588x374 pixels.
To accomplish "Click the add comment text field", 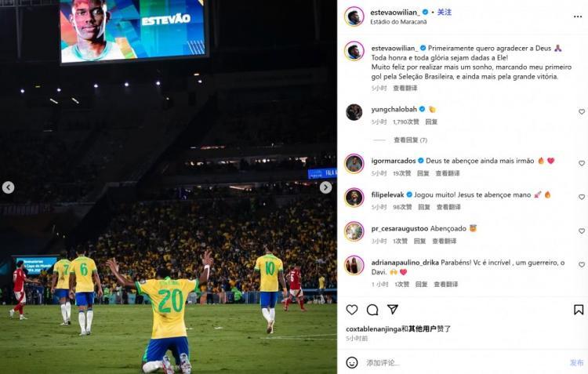I will click(x=465, y=363).
